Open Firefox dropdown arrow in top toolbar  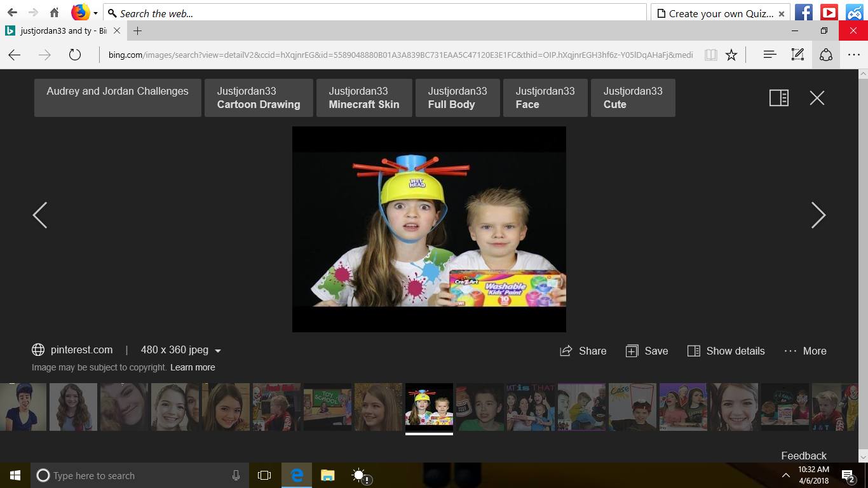pyautogui.click(x=95, y=13)
